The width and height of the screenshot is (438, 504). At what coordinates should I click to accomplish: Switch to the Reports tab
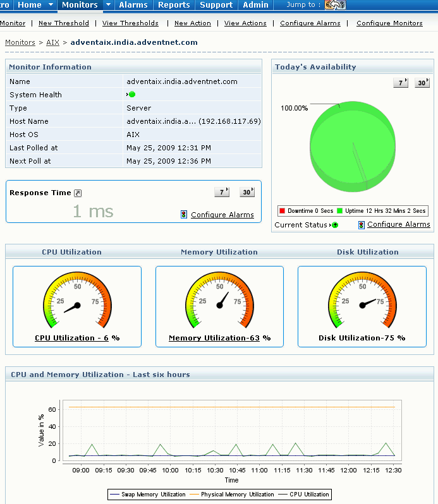pyautogui.click(x=174, y=5)
